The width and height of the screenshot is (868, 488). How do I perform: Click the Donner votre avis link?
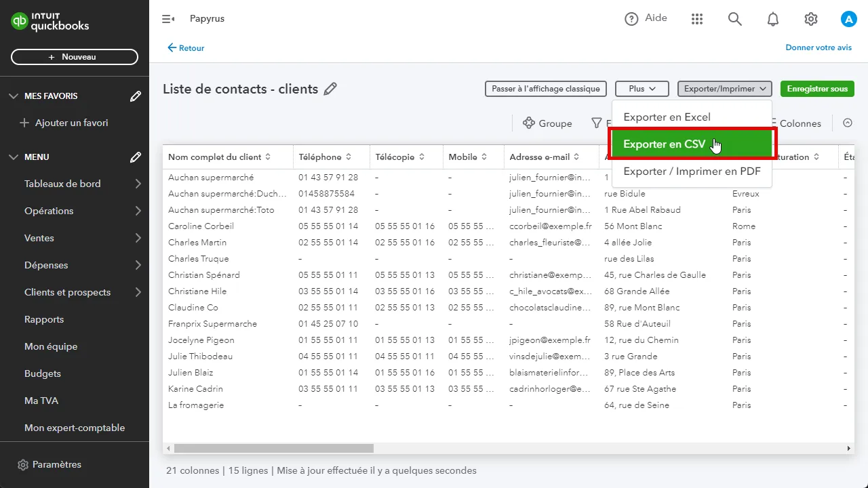coord(818,47)
